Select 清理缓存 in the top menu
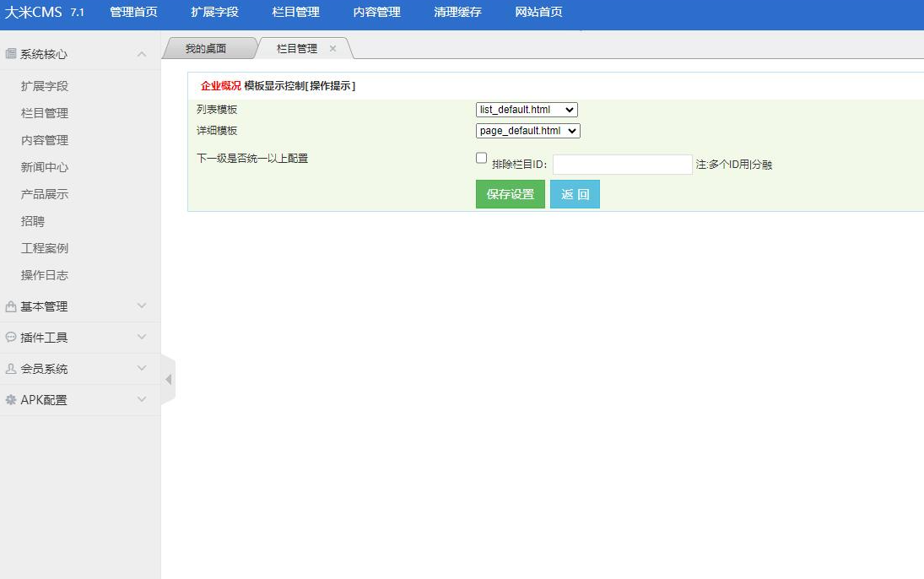Screen dimensions: 924x579 coord(457,13)
